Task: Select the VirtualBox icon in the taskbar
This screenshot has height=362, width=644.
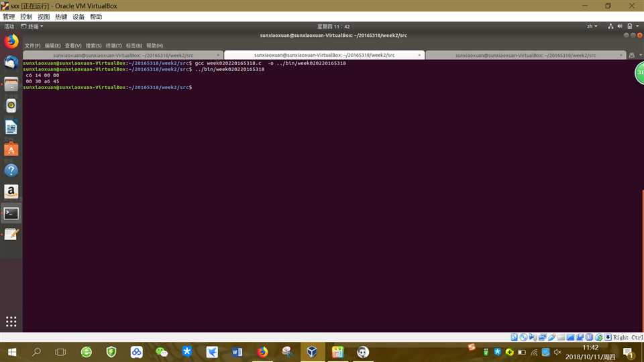Action: 312,352
